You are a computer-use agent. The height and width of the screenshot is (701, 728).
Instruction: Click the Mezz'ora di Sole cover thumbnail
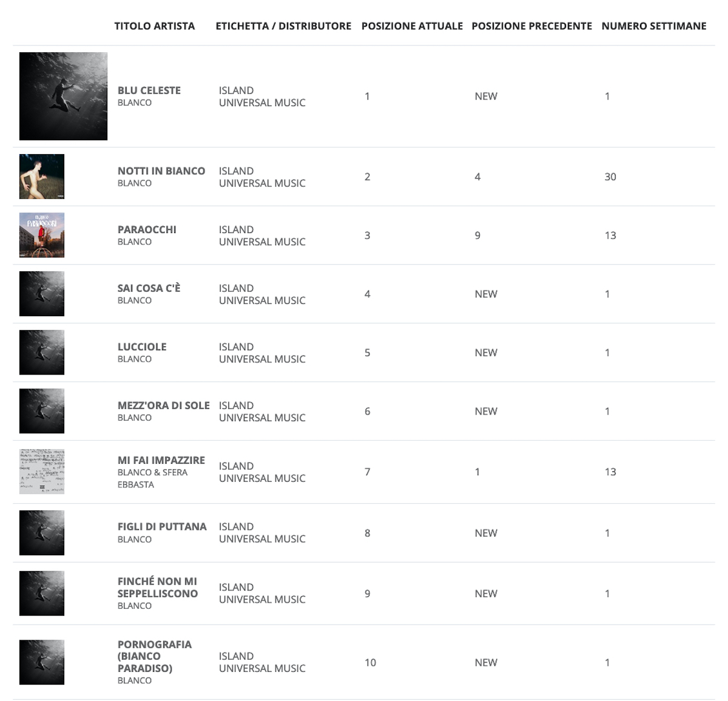[x=42, y=411]
